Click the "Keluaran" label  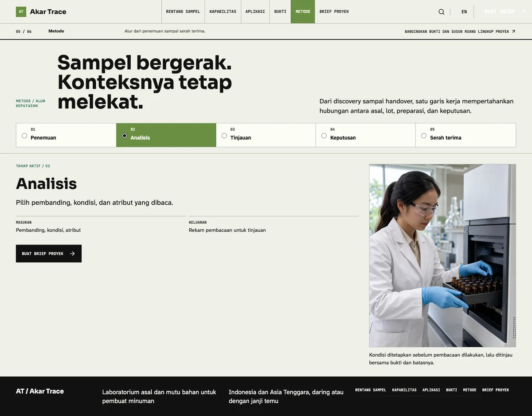[198, 222]
